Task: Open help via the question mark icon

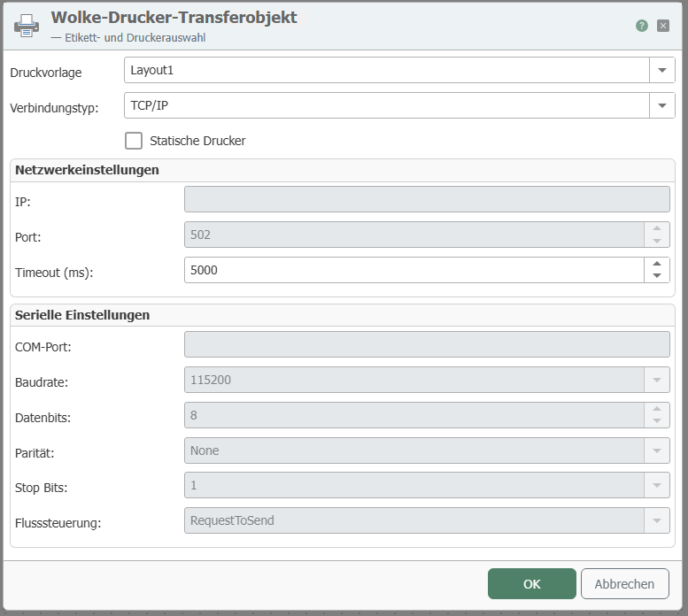Action: (642, 26)
